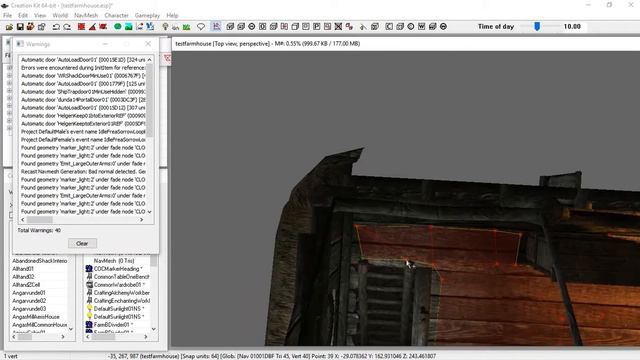
Task: Save the plugin with the floppy disk icon
Action: click(20, 27)
